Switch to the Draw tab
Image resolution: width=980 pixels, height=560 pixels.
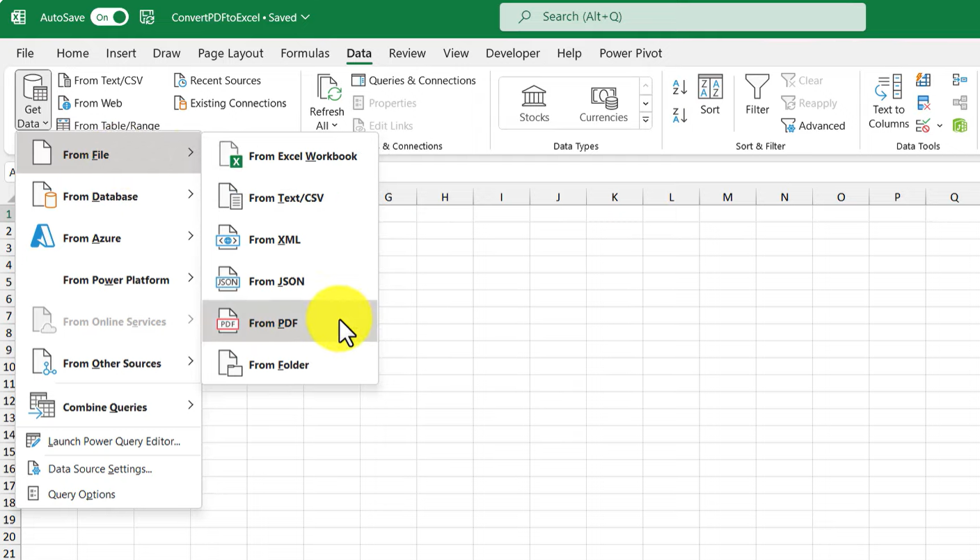pyautogui.click(x=166, y=53)
